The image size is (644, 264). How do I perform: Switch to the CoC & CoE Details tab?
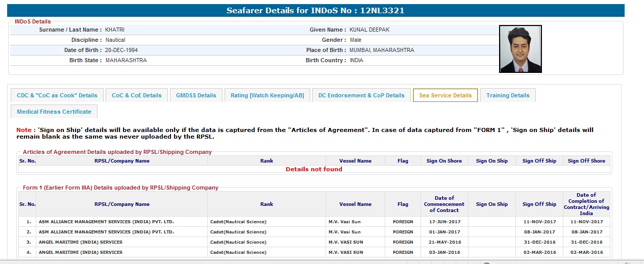click(x=136, y=95)
